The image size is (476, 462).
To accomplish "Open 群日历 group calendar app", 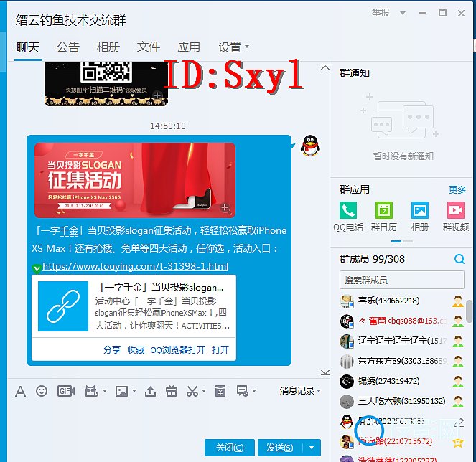I will 384,217.
